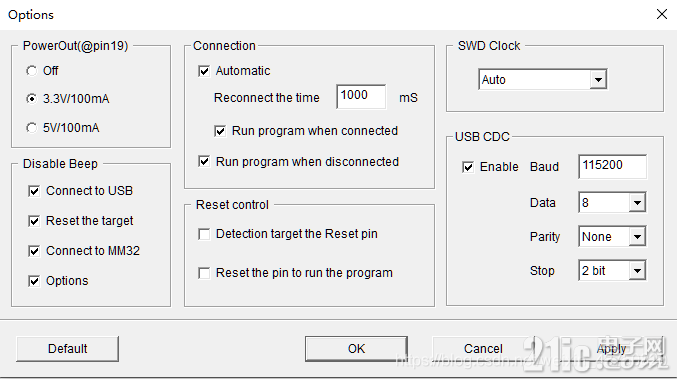This screenshot has width=677, height=379.
Task: Toggle USB CDC Enable checkbox
Action: [x=468, y=167]
